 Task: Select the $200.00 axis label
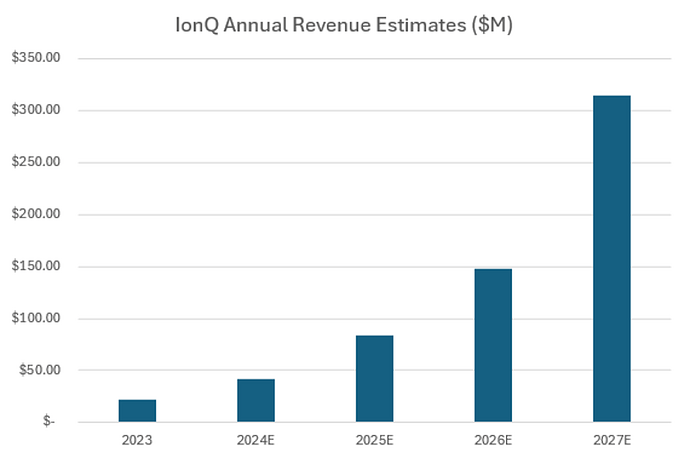click(x=36, y=214)
